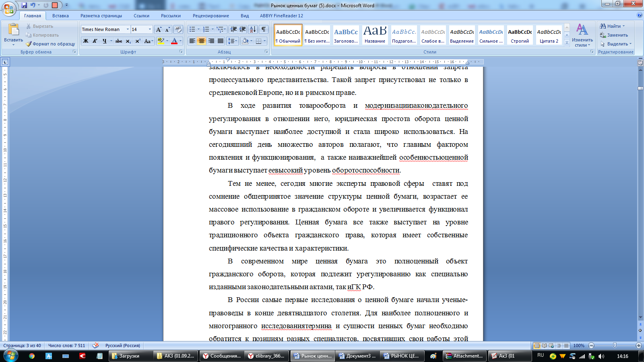
Task: Open the line spacing dropdown
Action: point(232,41)
